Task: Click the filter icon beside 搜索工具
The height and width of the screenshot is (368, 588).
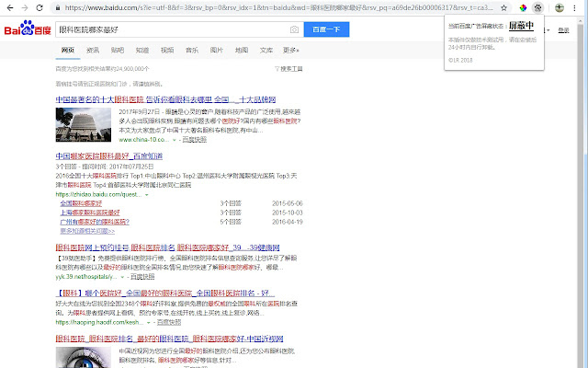Action: (x=277, y=69)
